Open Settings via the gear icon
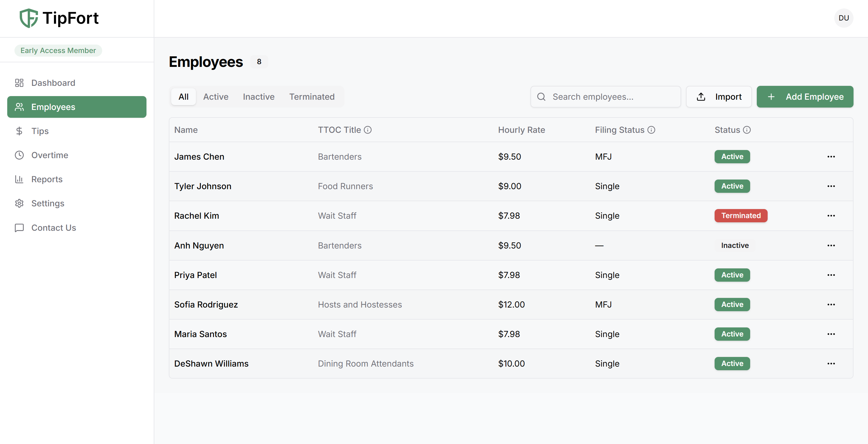The width and height of the screenshot is (868, 444). coord(19,203)
